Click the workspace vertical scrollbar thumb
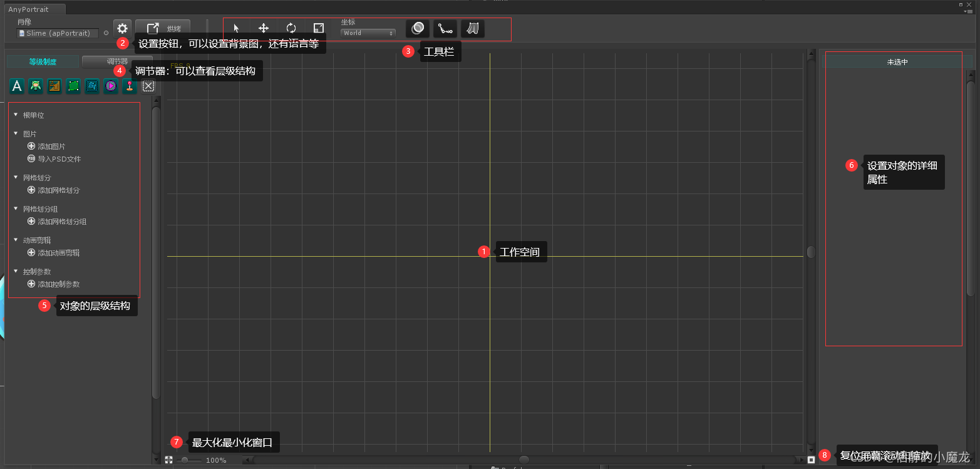Screen dimensions: 980x469 (x=811, y=252)
